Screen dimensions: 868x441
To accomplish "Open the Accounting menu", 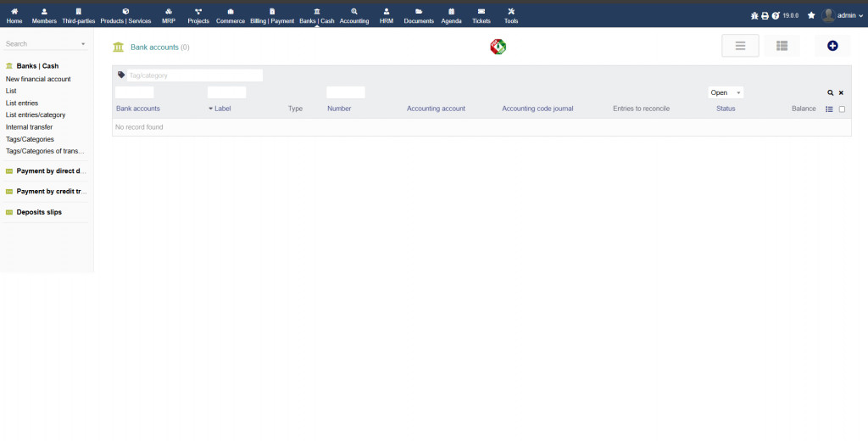I will pyautogui.click(x=354, y=16).
